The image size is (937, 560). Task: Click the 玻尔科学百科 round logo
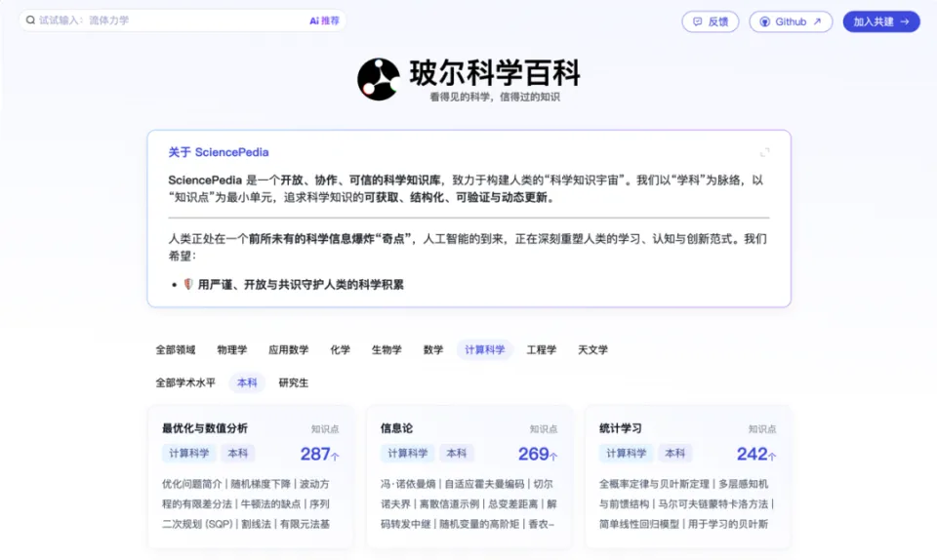(379, 79)
